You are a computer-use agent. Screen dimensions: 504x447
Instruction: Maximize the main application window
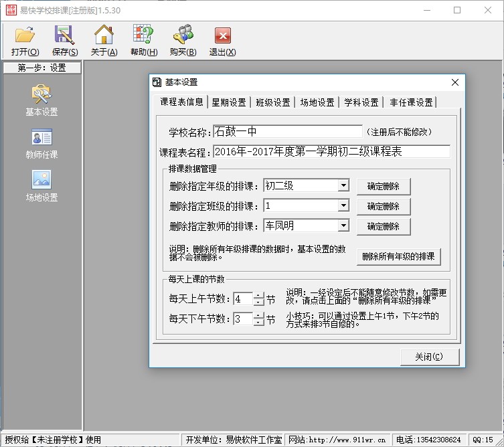456,10
